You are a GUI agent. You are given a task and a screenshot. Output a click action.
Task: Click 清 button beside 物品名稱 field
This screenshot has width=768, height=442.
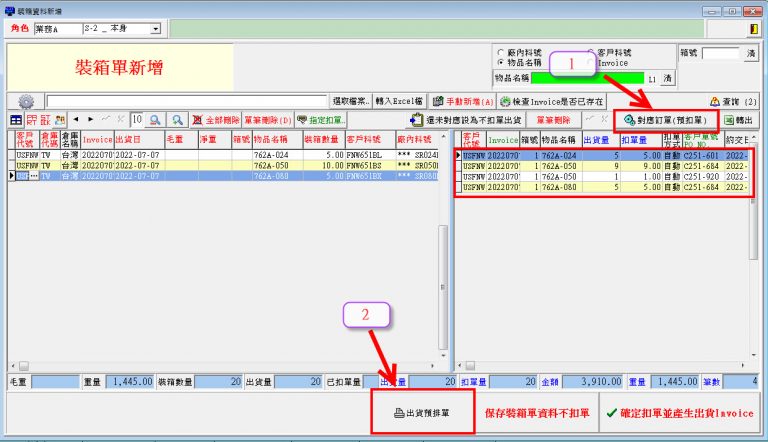click(x=667, y=78)
